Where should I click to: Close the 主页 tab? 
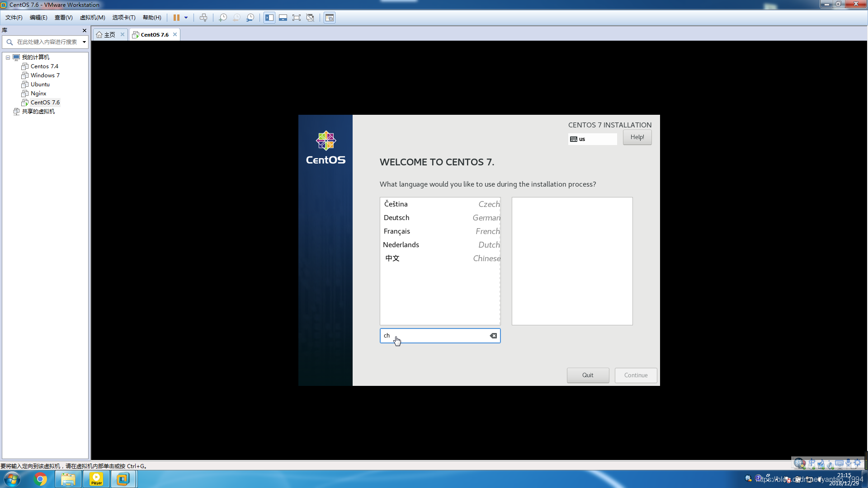123,34
